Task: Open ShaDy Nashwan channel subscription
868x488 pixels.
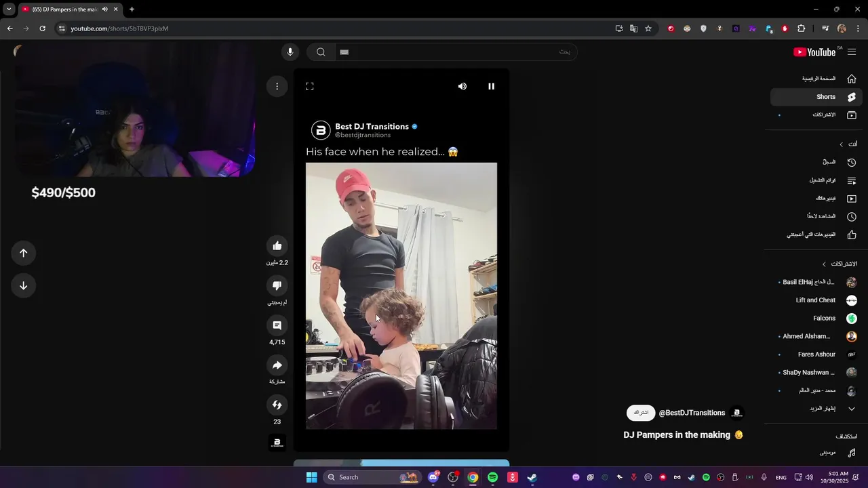Action: pyautogui.click(x=817, y=372)
